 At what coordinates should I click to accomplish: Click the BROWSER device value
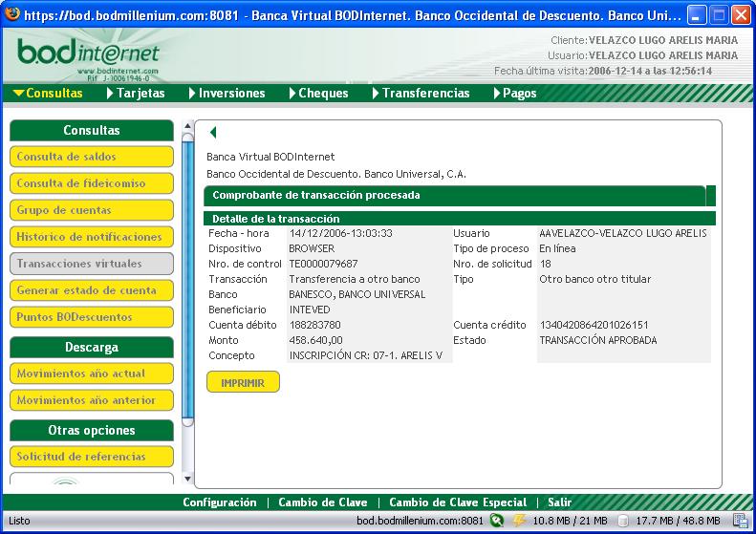[x=312, y=248]
